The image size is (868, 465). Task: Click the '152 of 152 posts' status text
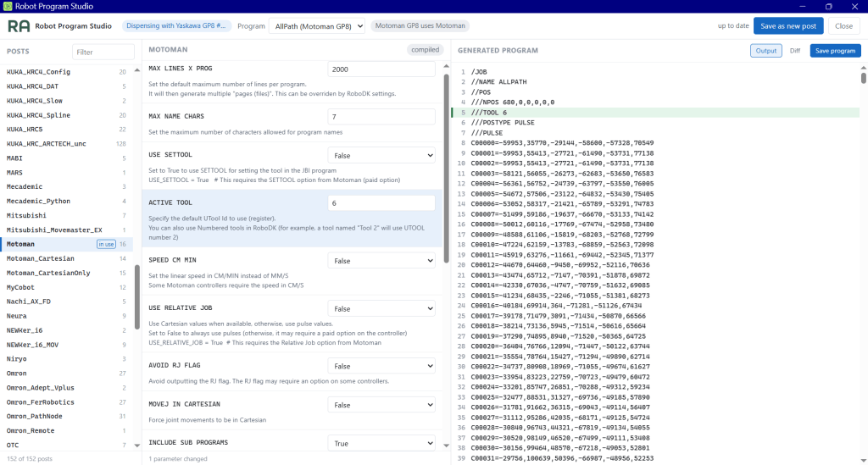point(30,459)
